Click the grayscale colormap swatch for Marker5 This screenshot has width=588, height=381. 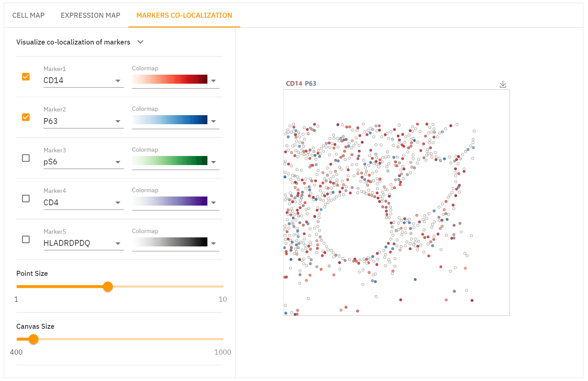coord(170,242)
